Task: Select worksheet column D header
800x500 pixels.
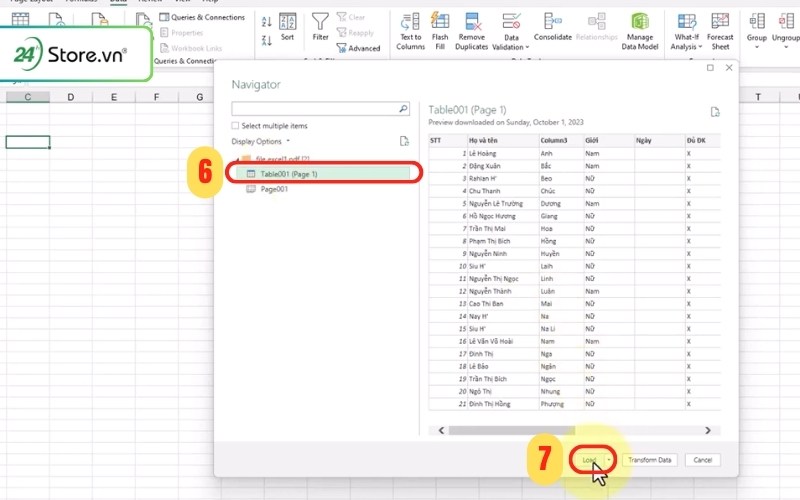Action: (x=70, y=97)
